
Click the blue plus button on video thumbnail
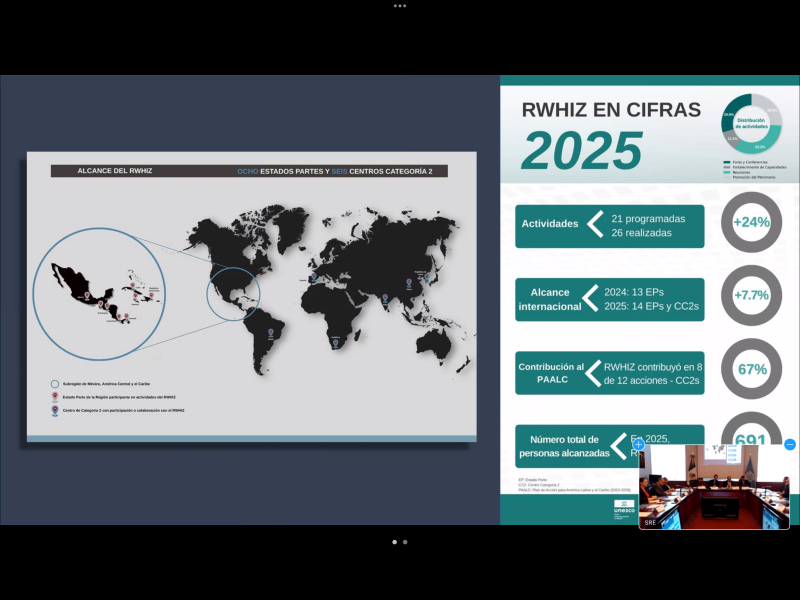639,444
